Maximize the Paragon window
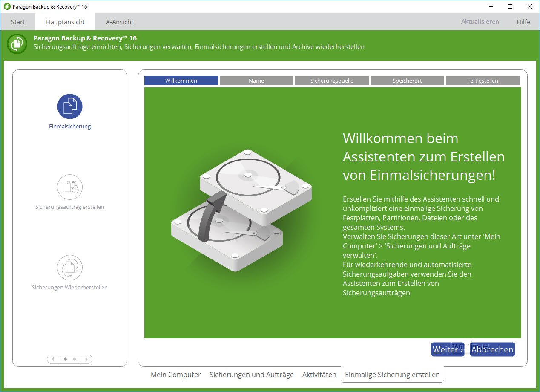 pos(510,6)
